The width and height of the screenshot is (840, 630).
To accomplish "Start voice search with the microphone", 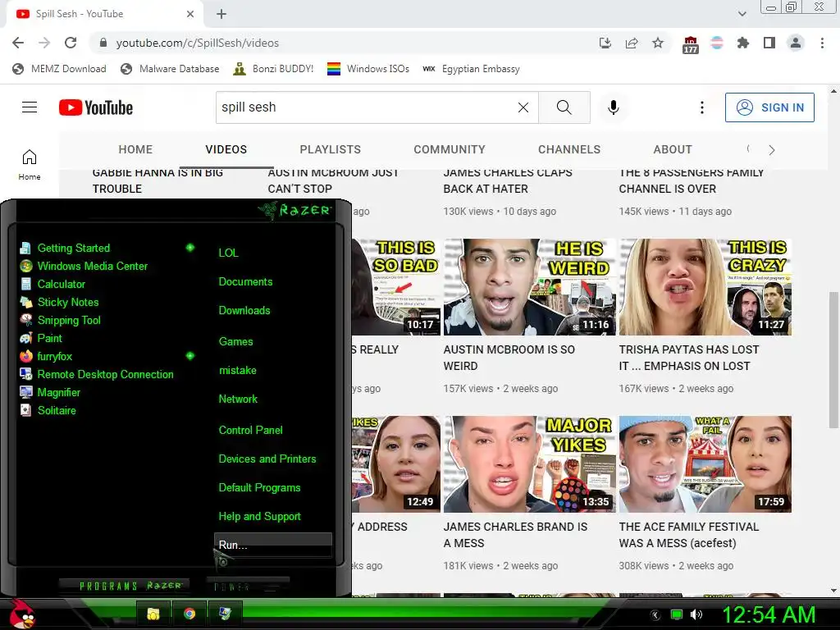I will 614,107.
